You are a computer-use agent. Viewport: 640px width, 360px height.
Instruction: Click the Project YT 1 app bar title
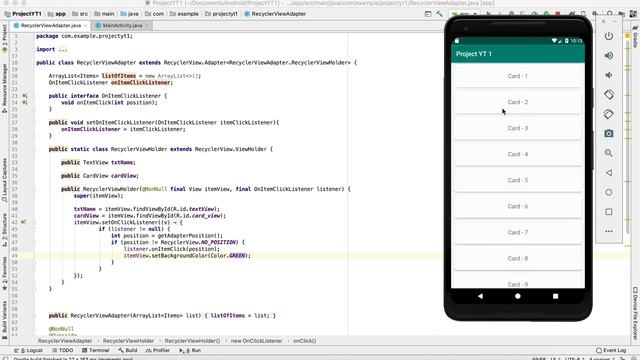[473, 54]
